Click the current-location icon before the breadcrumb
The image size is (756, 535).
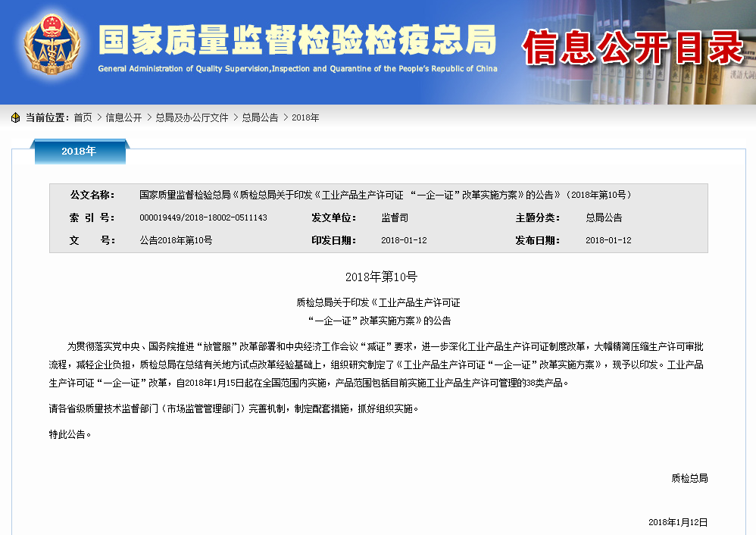coord(15,117)
